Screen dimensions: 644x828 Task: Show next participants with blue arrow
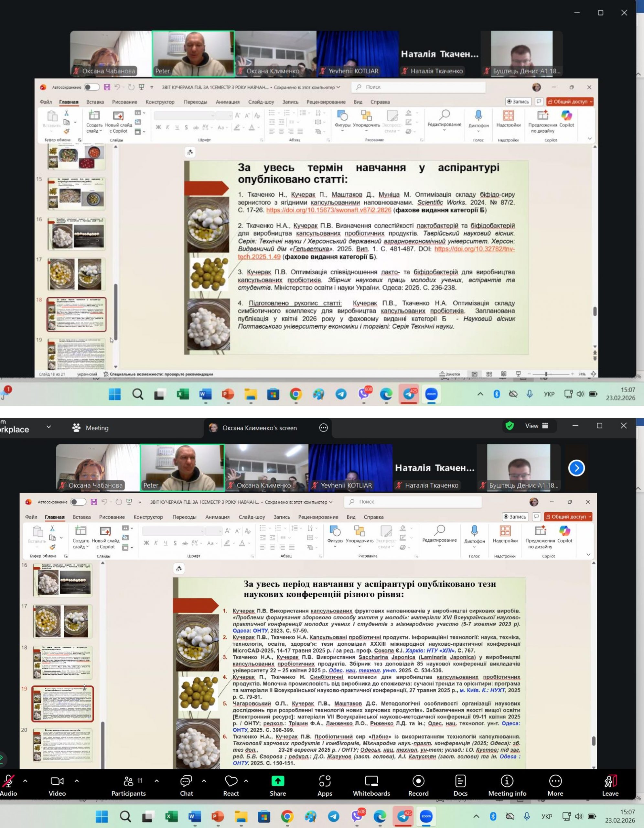(x=576, y=468)
